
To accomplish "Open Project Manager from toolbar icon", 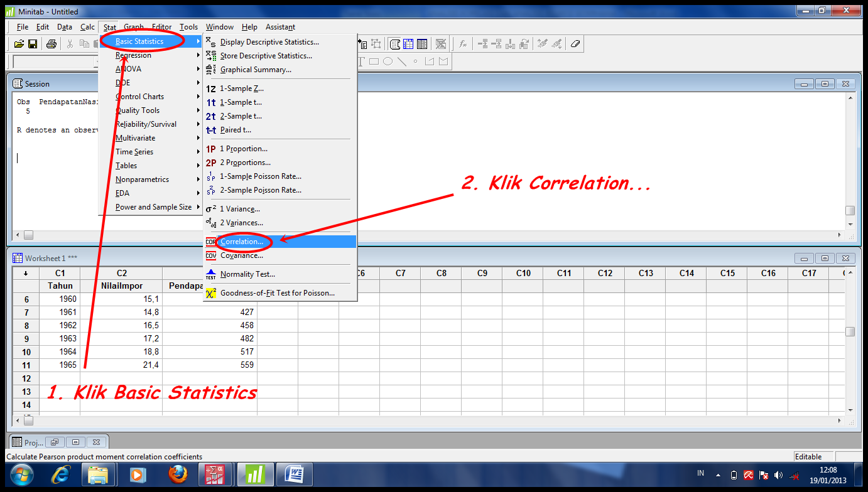I will [x=422, y=44].
